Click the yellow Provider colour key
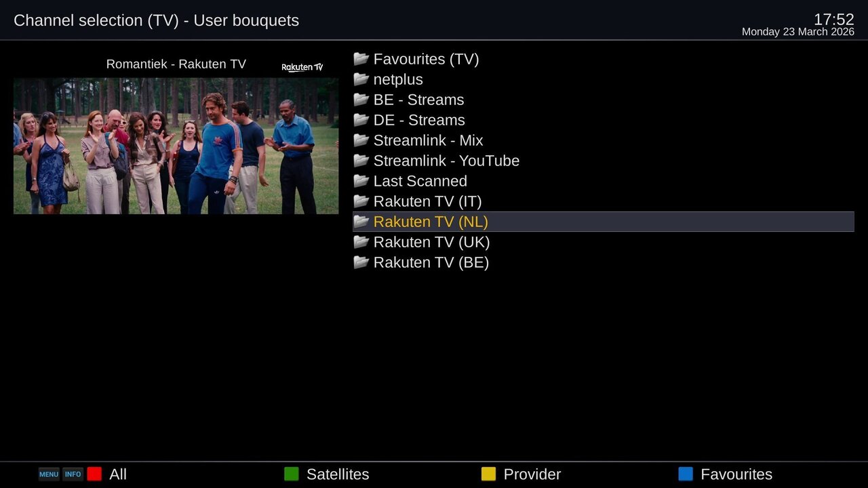Image resolution: width=868 pixels, height=488 pixels. (488, 474)
